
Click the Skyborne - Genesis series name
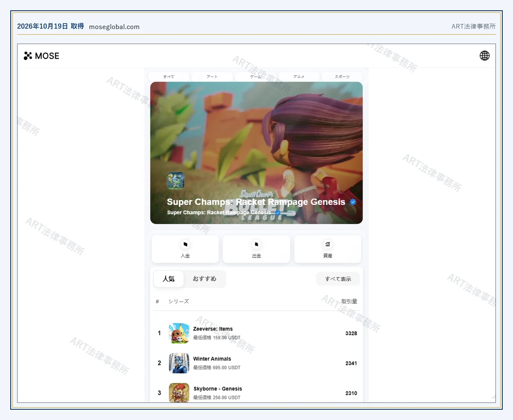pos(218,389)
